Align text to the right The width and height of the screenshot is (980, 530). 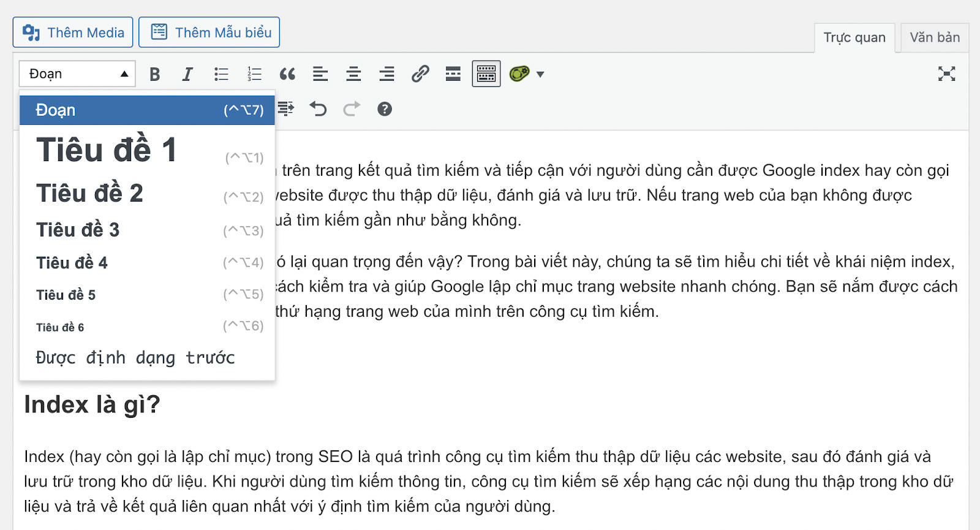tap(386, 74)
